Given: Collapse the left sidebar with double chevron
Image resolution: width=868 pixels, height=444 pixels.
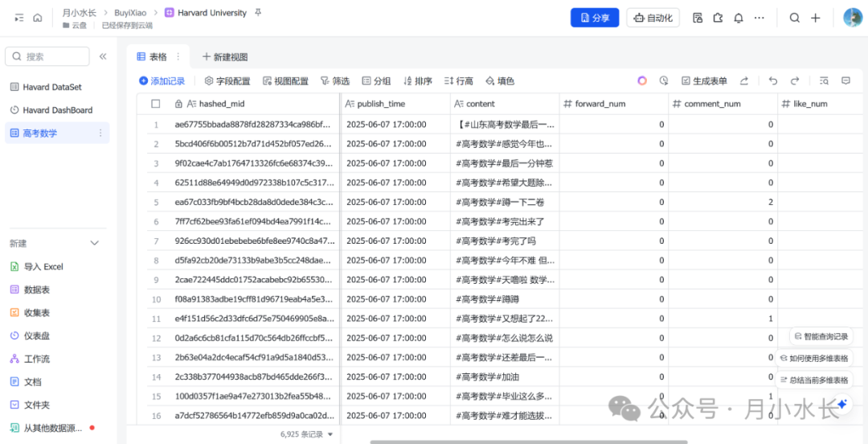Looking at the screenshot, I should [103, 56].
